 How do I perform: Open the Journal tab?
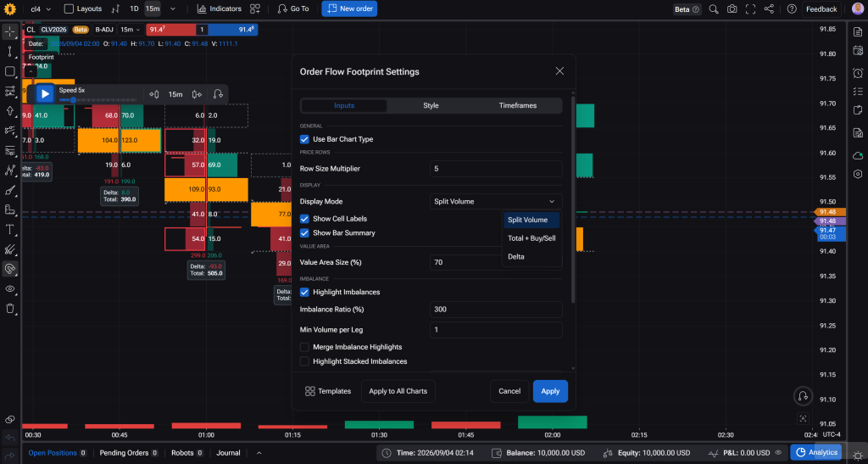point(228,453)
